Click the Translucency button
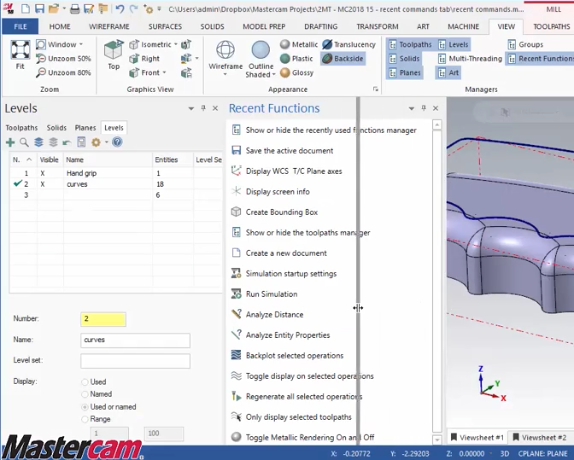Screen dimensions: 574x460 point(349,44)
